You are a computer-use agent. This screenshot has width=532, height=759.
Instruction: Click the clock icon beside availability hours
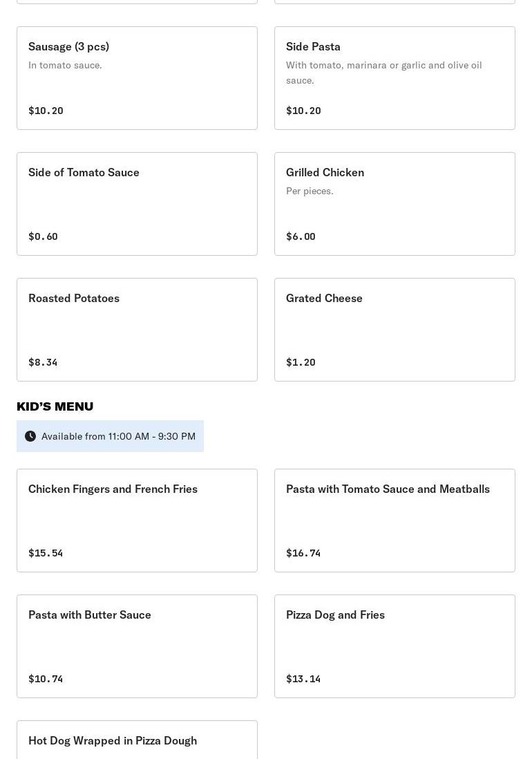coord(30,436)
